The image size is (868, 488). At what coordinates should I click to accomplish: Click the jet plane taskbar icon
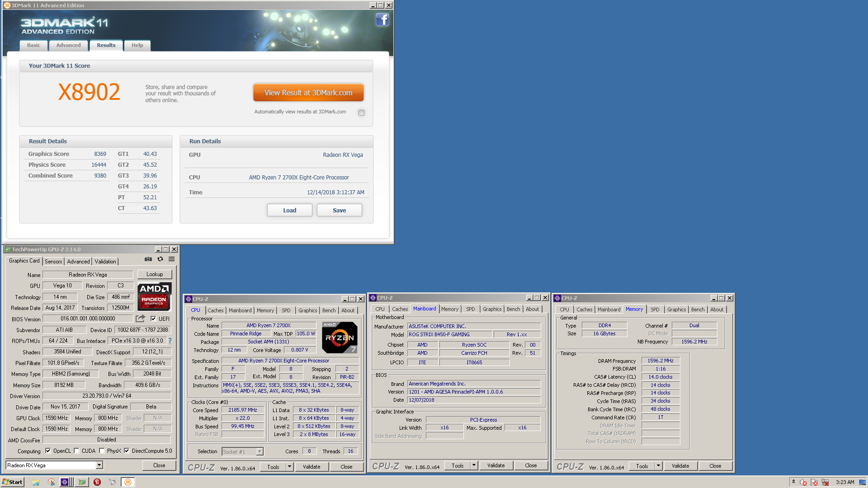tap(113, 482)
